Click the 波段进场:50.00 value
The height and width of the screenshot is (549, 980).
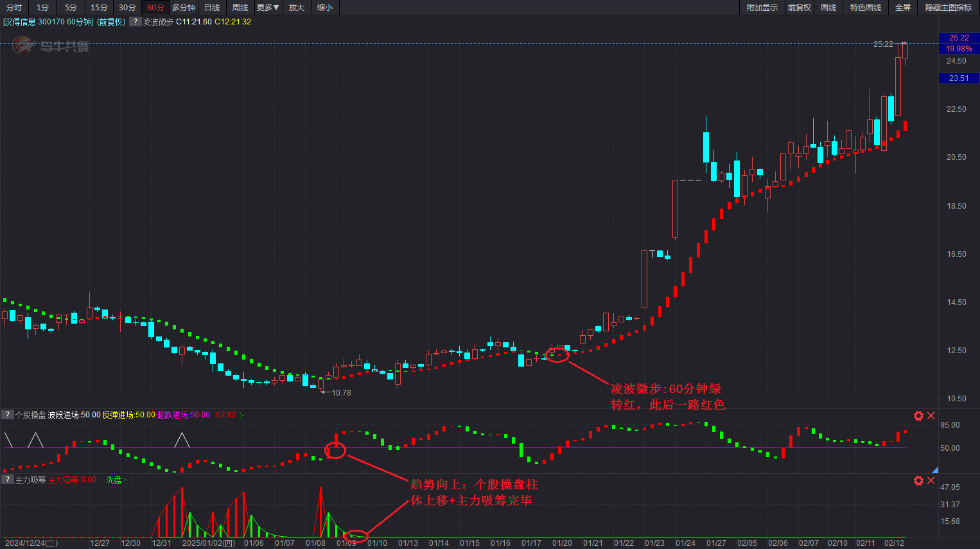[74, 415]
